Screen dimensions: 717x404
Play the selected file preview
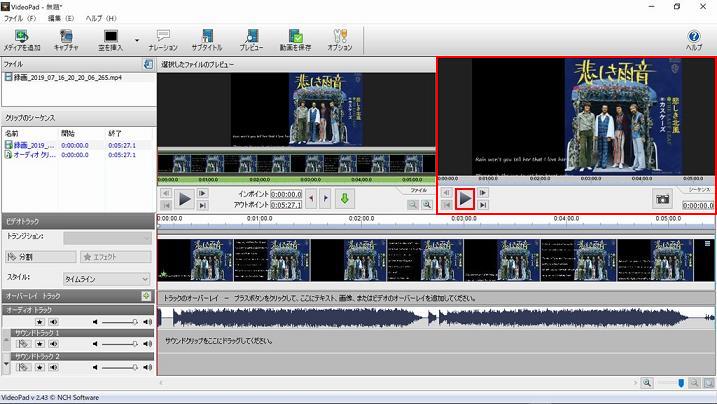click(x=184, y=199)
